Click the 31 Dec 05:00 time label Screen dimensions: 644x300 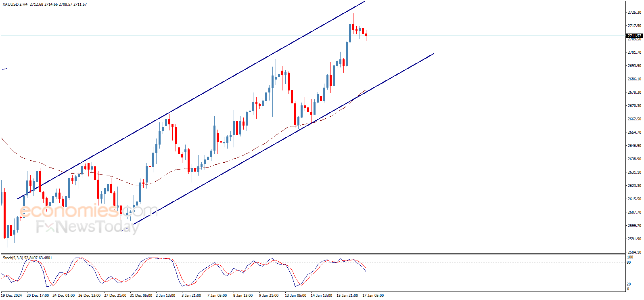tap(141, 296)
